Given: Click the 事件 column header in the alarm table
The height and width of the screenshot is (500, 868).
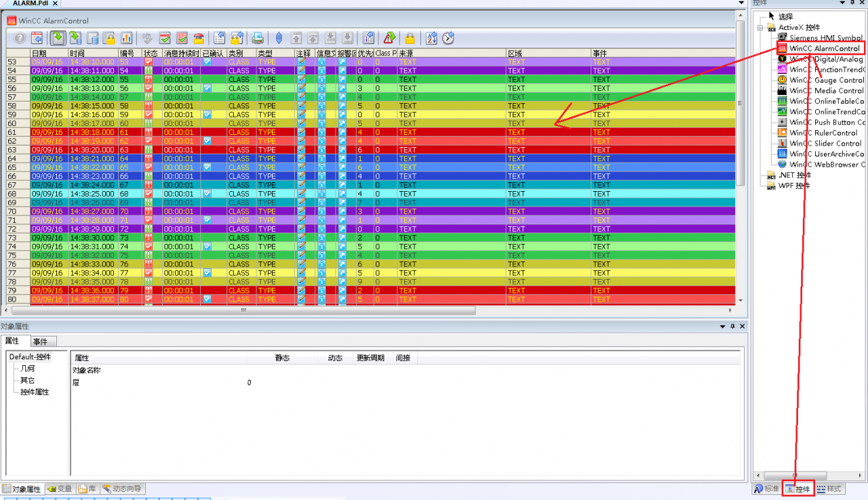Looking at the screenshot, I should 662,53.
